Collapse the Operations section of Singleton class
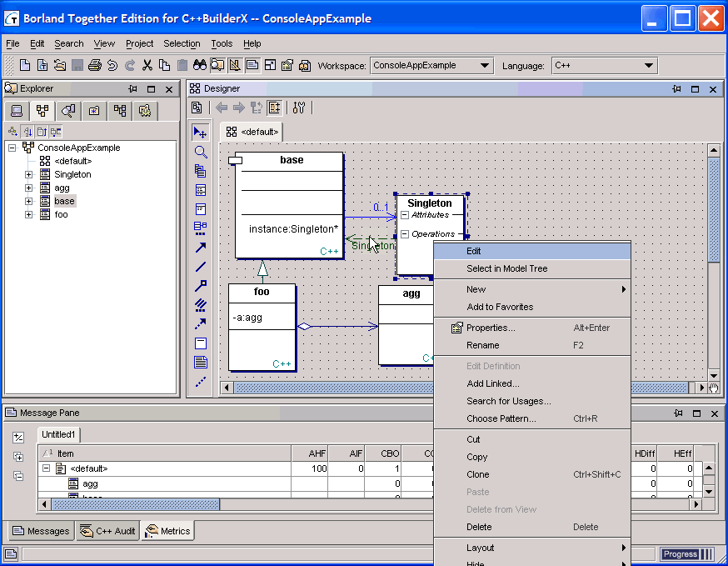Viewport: 728px width, 566px height. tap(405, 234)
